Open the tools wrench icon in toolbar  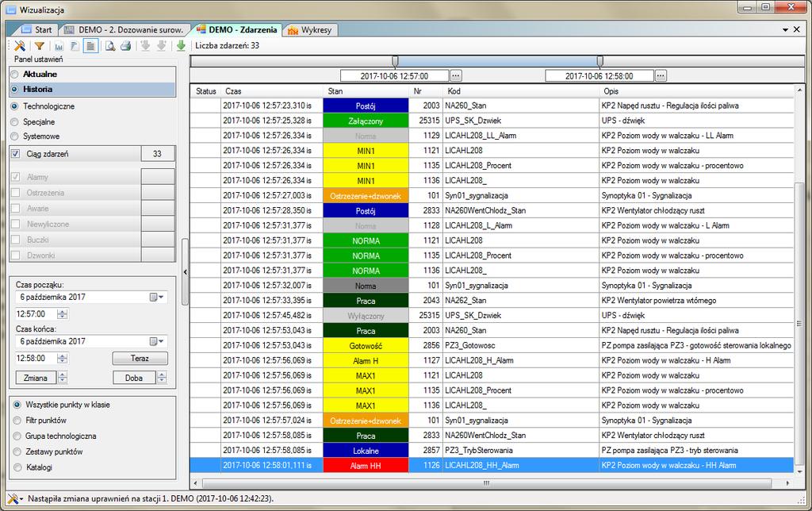(20, 45)
